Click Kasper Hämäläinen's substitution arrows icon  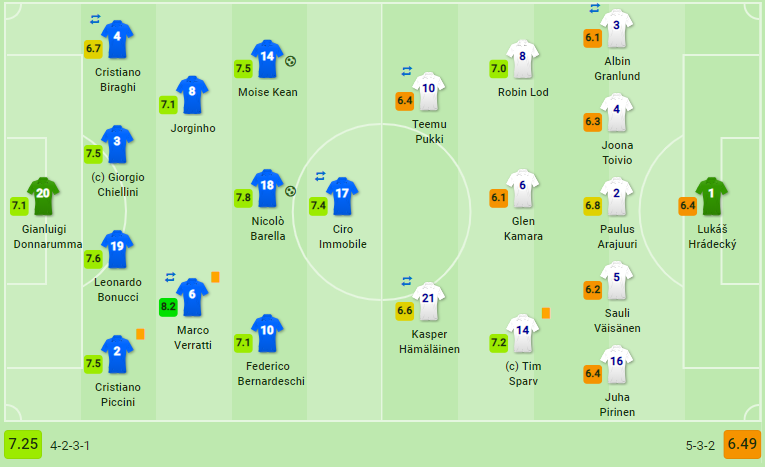click(407, 281)
